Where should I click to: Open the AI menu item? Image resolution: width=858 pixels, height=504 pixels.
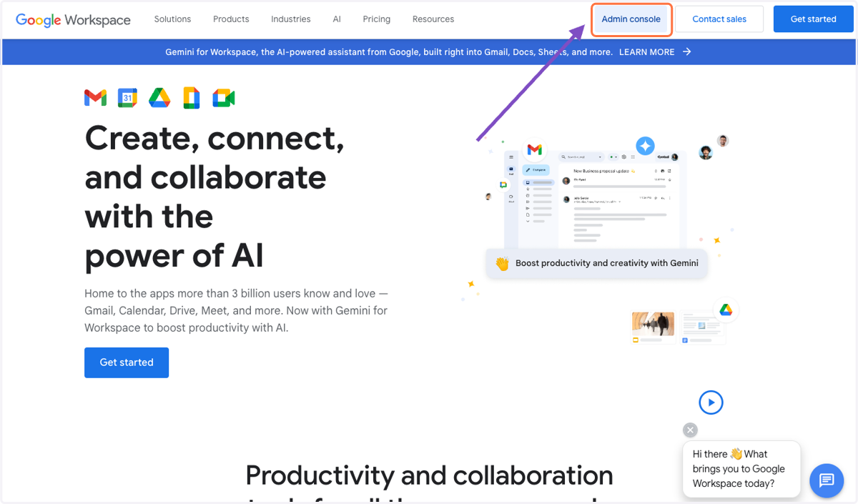(x=337, y=19)
